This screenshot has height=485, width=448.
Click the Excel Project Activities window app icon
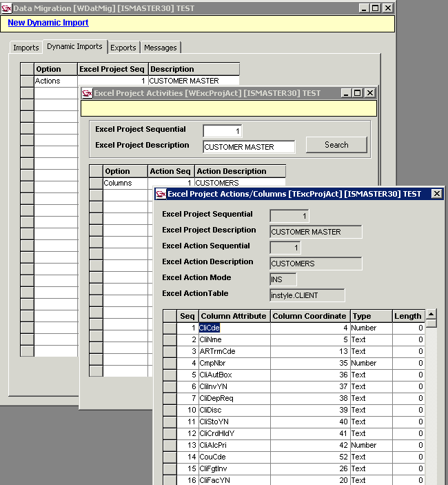pyautogui.click(x=87, y=93)
